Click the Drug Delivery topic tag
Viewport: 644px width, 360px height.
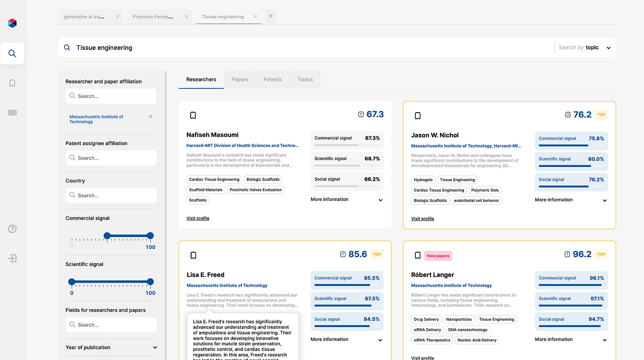point(426,319)
